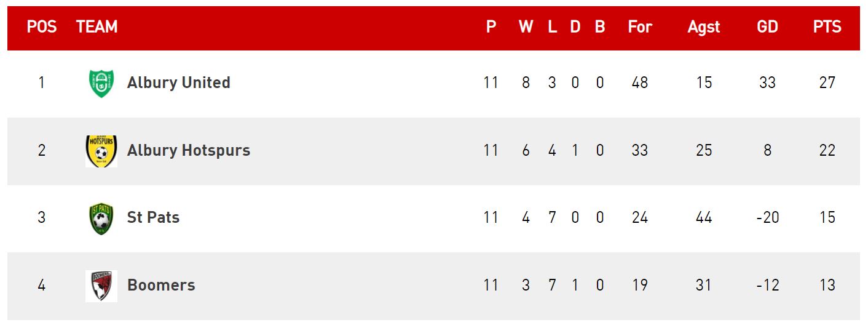Click the POS column header
This screenshot has width=868, height=333.
click(42, 27)
